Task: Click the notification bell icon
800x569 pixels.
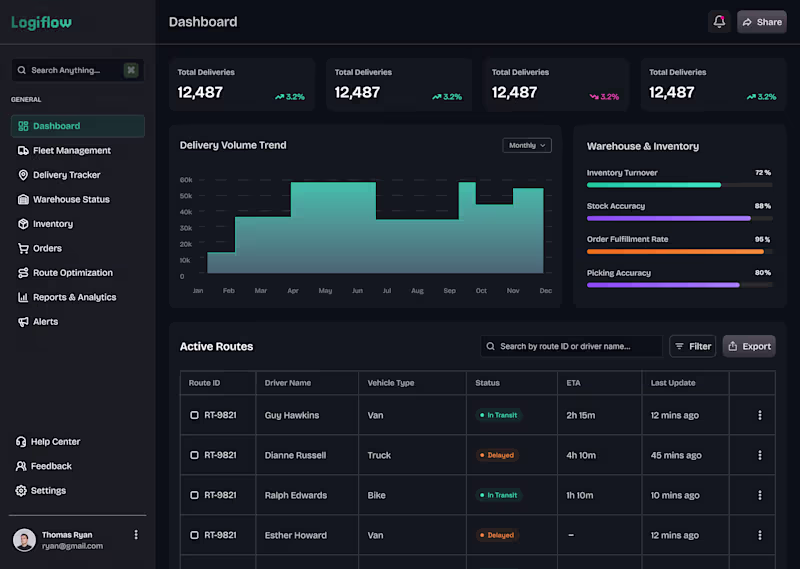Action: point(719,22)
